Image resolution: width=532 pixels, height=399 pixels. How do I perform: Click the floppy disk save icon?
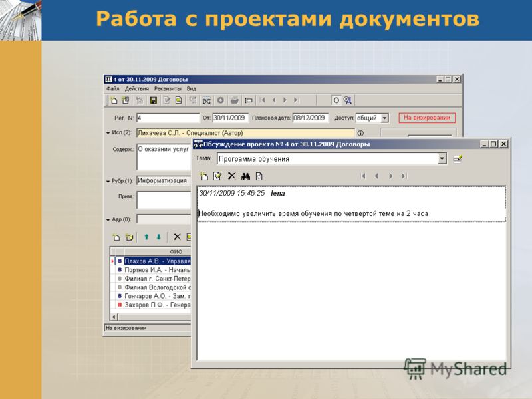[x=154, y=100]
